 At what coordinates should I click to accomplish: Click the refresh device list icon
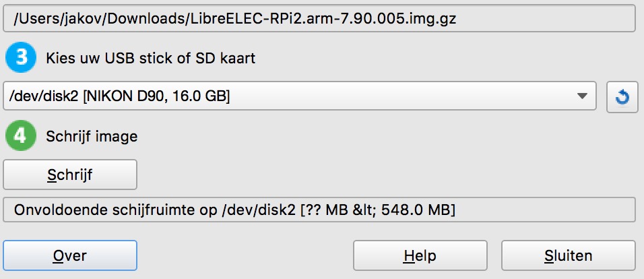click(x=622, y=98)
